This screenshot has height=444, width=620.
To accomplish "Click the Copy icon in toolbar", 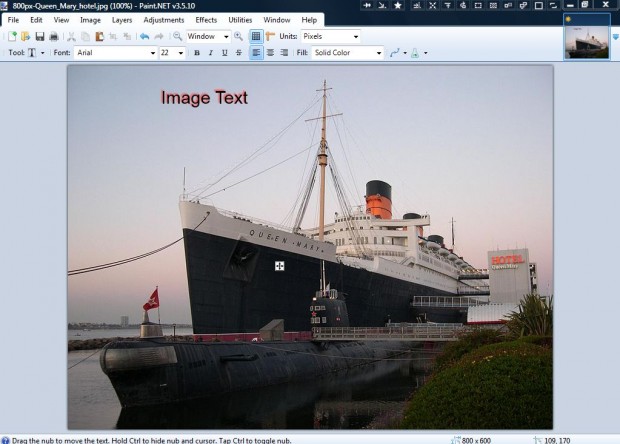I will coord(85,36).
